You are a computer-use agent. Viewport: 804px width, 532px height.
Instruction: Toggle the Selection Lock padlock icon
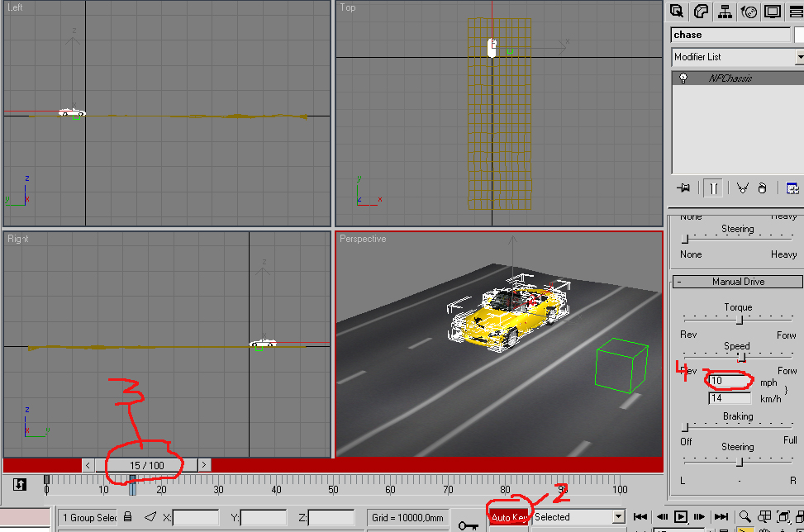point(128,516)
